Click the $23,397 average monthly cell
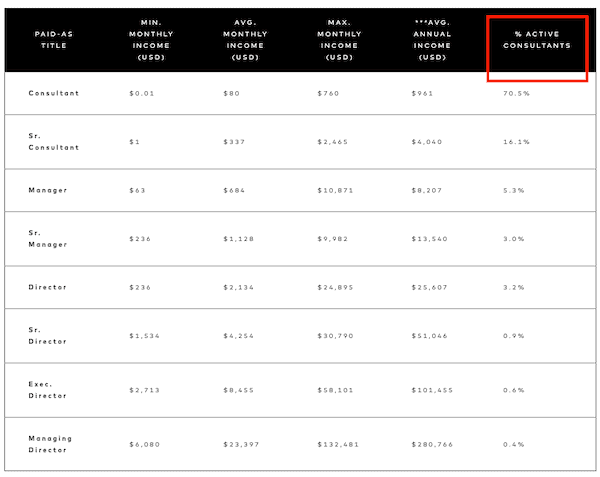This screenshot has width=600, height=477. tap(241, 444)
